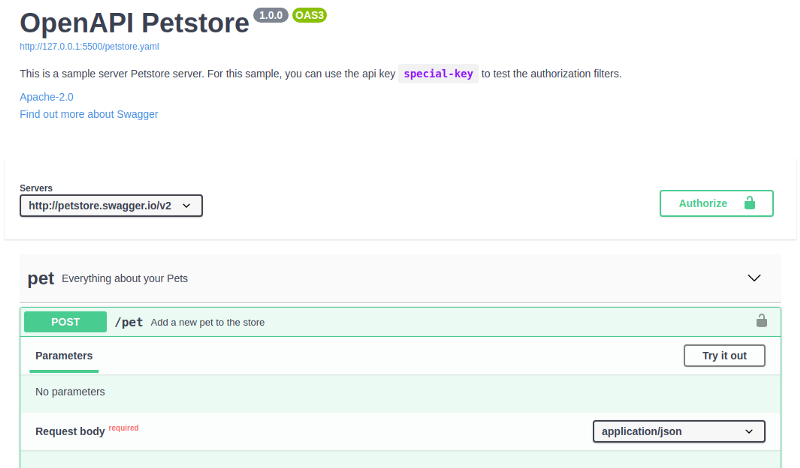Screen dimensions: 800x468
Task: Click the pet tag heading
Action: 41,278
